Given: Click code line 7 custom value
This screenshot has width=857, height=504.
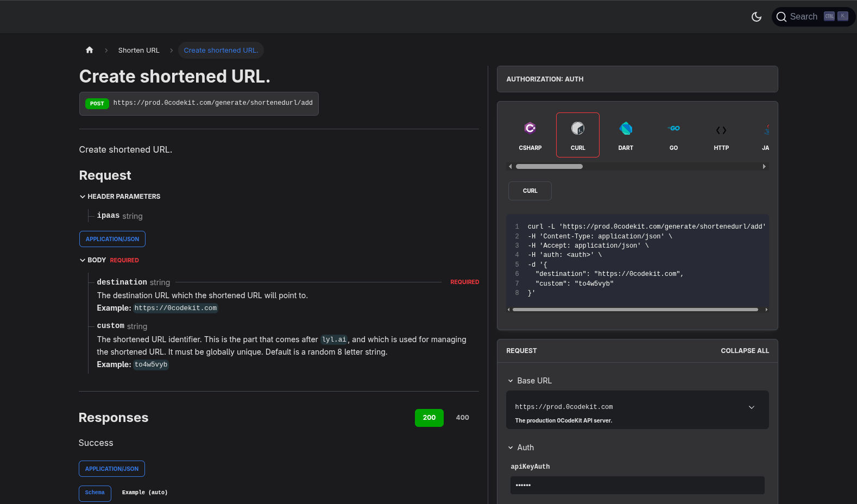Looking at the screenshot, I should (575, 283).
